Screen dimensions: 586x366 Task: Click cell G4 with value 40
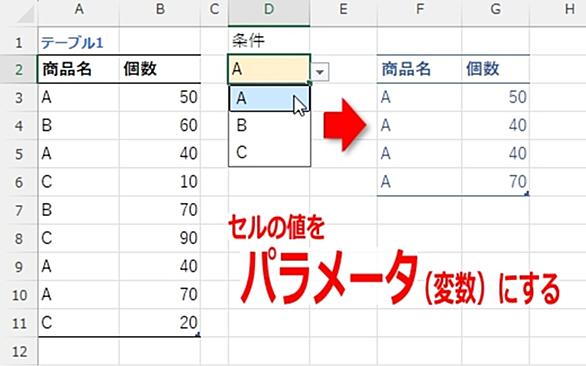point(496,126)
